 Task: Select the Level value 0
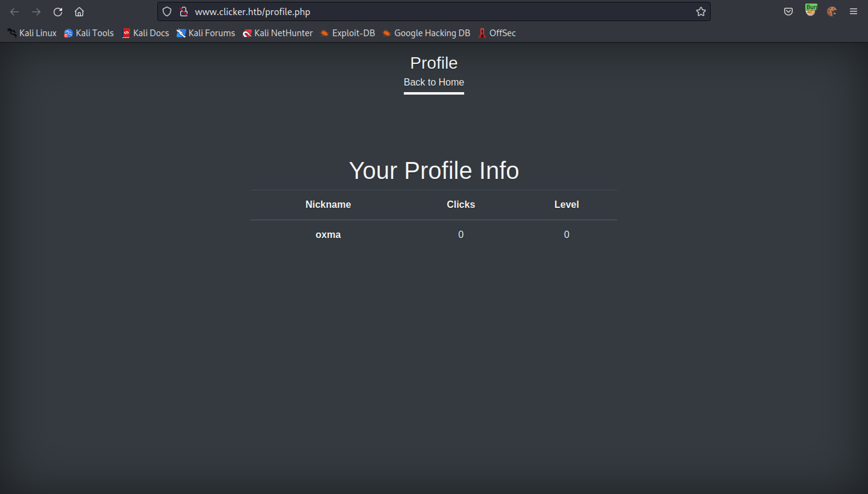(x=566, y=234)
